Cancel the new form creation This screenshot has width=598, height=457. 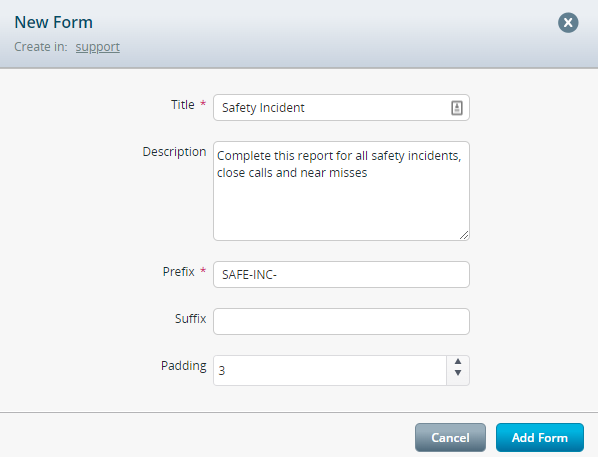click(x=450, y=437)
